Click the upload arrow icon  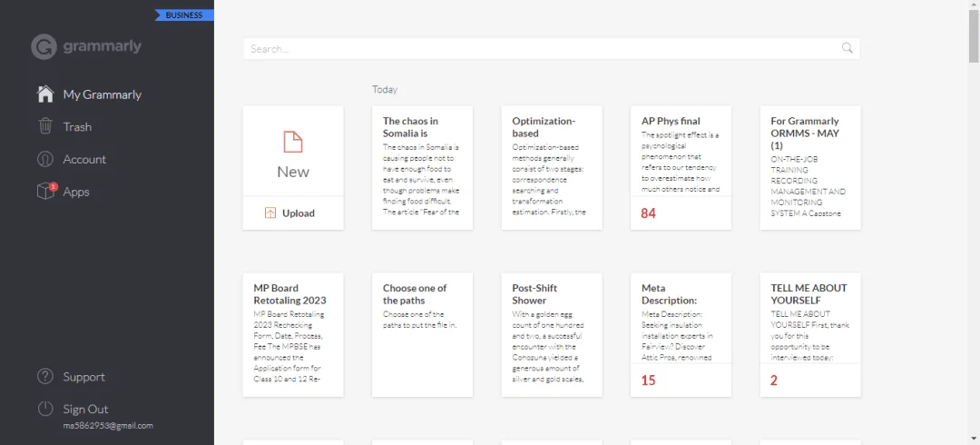pos(270,213)
